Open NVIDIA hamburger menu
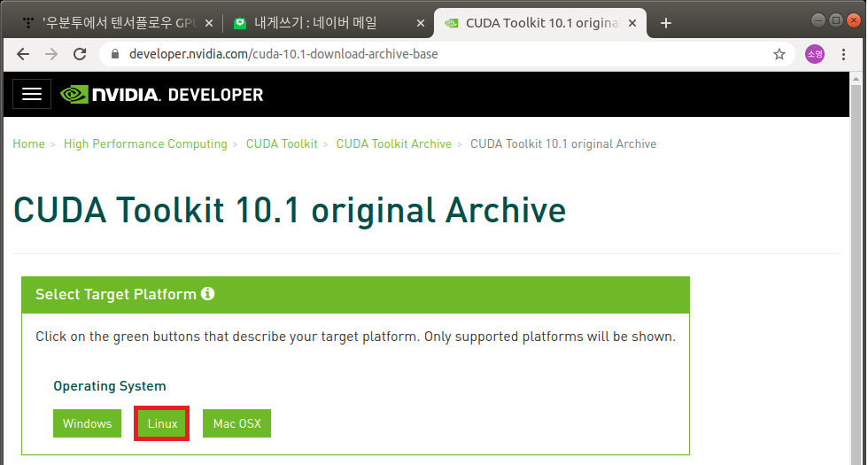 pyautogui.click(x=32, y=94)
